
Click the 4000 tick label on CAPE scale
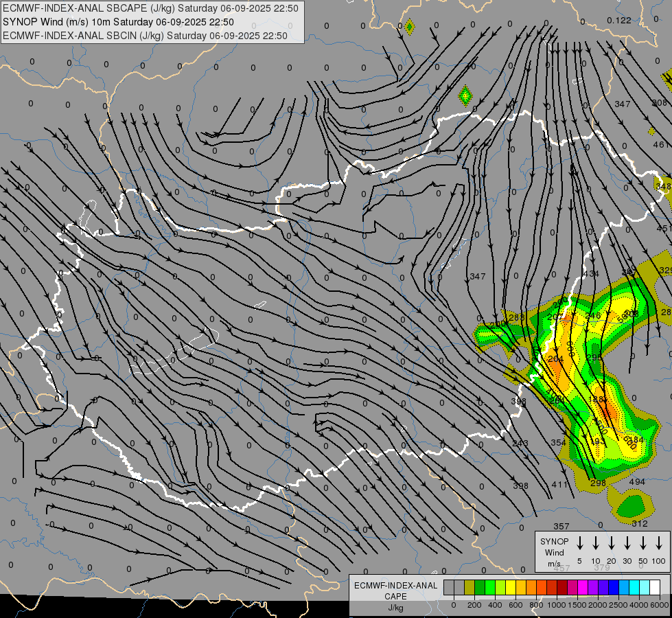(639, 605)
